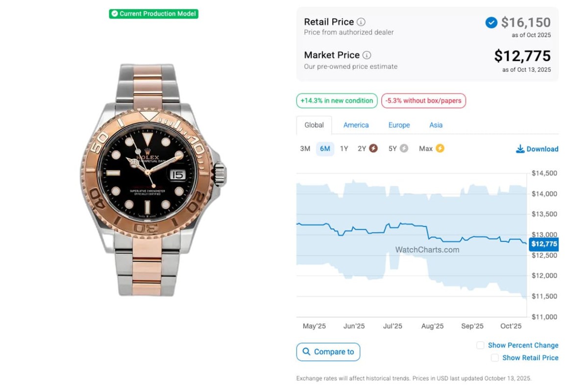Switch to the Europe tab
The image size is (588, 389).
[x=399, y=125]
